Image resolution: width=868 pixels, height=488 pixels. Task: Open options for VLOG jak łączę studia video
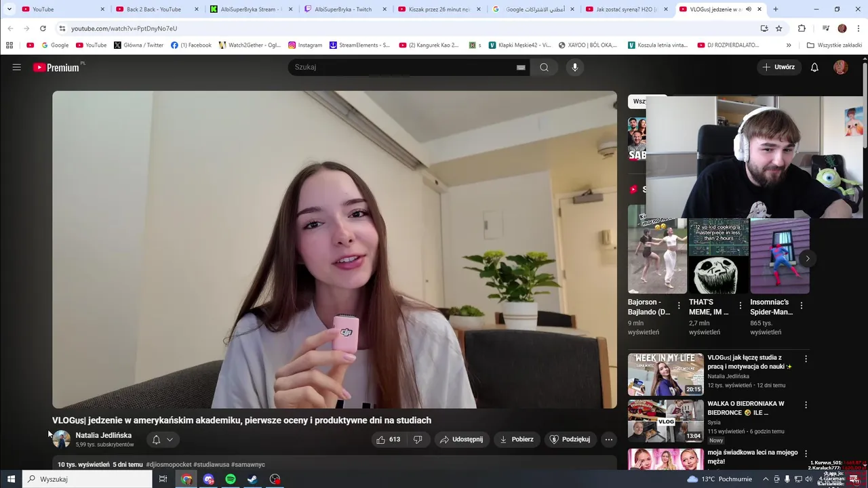(806, 359)
